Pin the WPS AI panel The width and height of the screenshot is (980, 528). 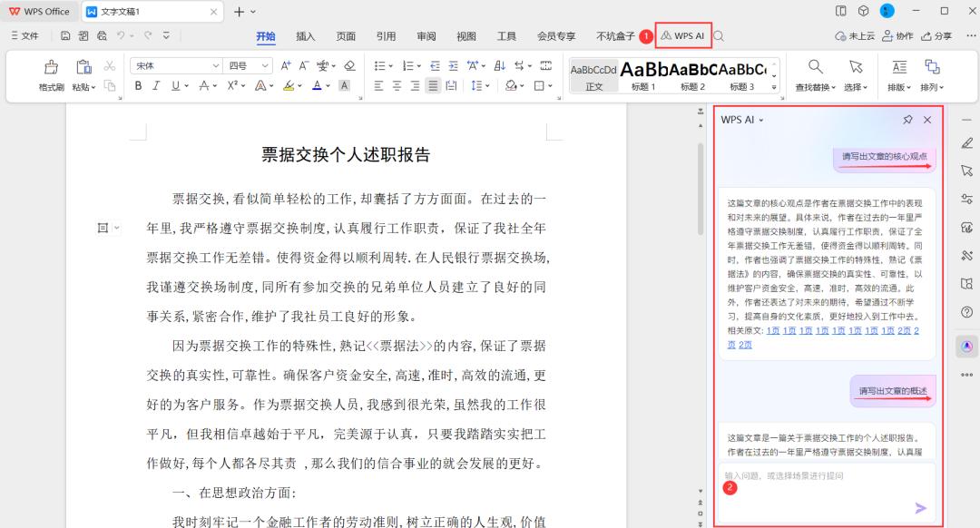907,120
